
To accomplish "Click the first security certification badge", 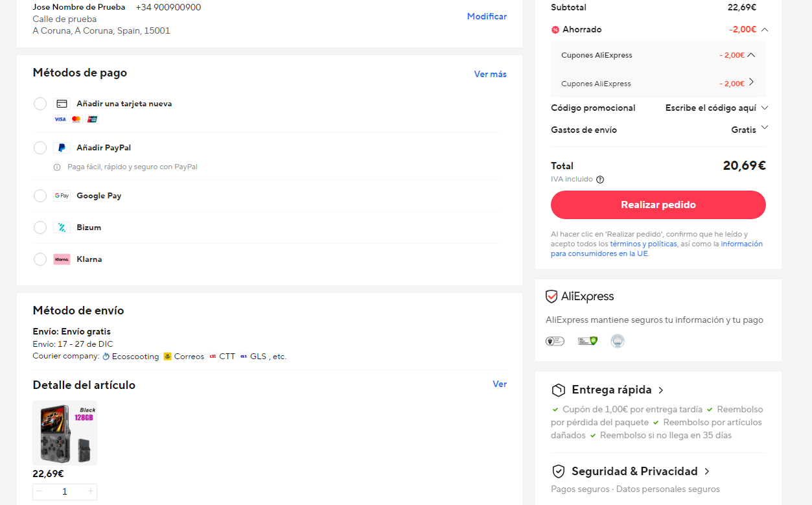I will pyautogui.click(x=555, y=341).
